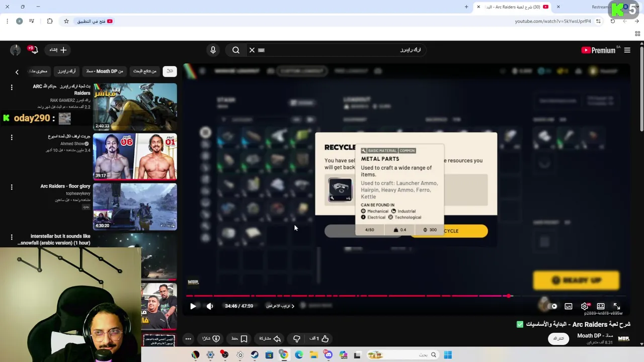
Task: Open 'interstellar but it sounds like snowfall' title
Action: (54, 239)
